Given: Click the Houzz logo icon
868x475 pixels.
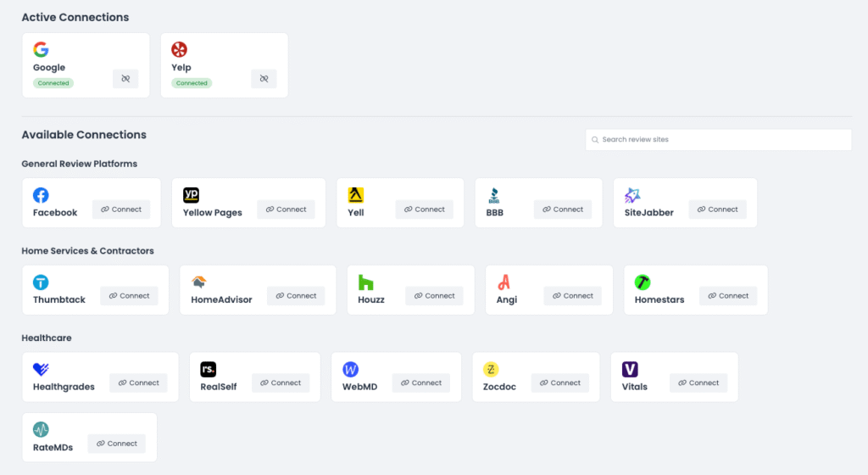Looking at the screenshot, I should point(366,282).
